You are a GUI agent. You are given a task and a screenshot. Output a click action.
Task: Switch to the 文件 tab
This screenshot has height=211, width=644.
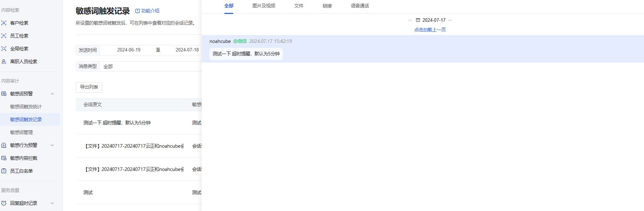pyautogui.click(x=299, y=6)
